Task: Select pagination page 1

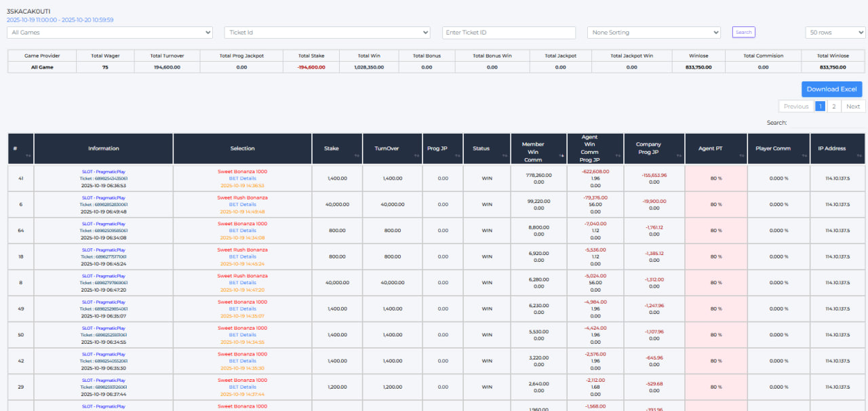Action: pyautogui.click(x=821, y=106)
